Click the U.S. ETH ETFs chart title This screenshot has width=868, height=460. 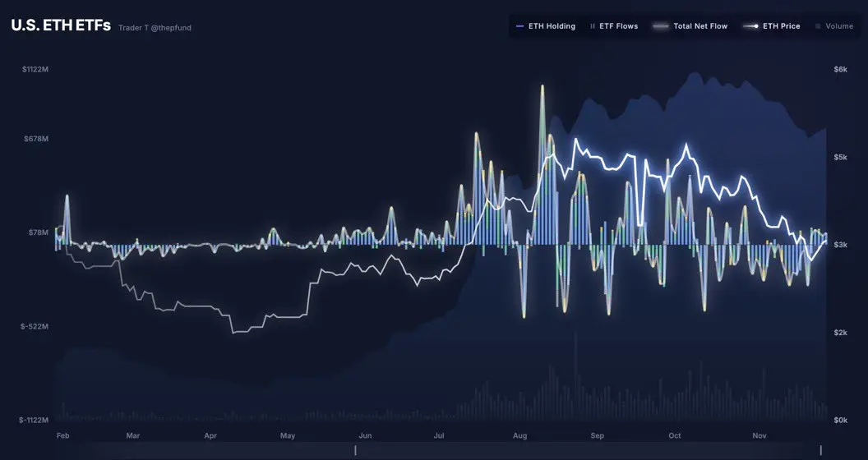(61, 25)
